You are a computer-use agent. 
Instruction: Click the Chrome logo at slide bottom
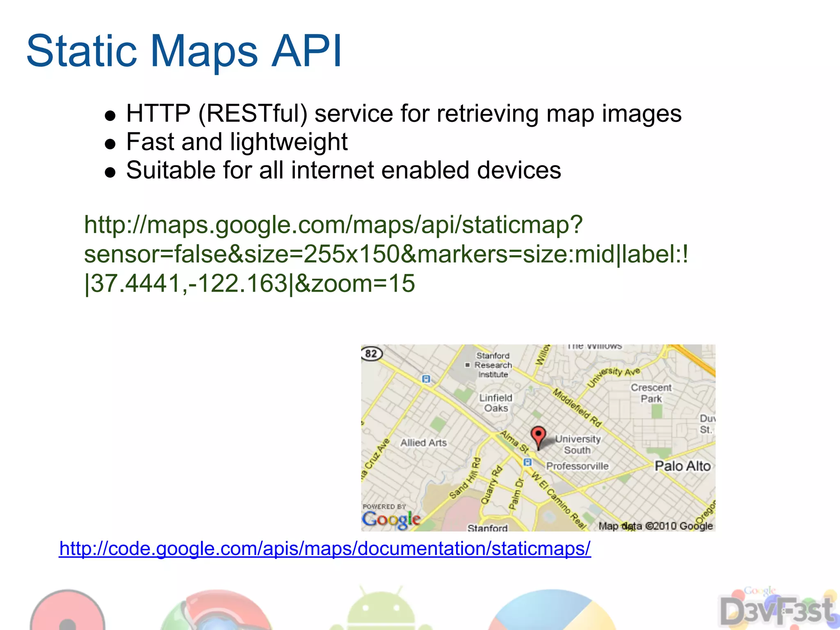coord(216,609)
